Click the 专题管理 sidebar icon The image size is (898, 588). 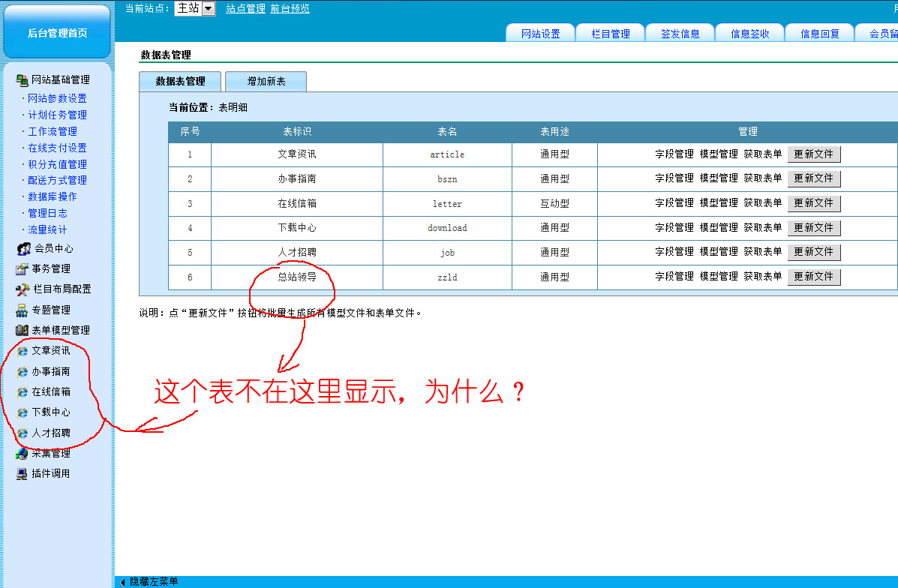pyautogui.click(x=22, y=310)
